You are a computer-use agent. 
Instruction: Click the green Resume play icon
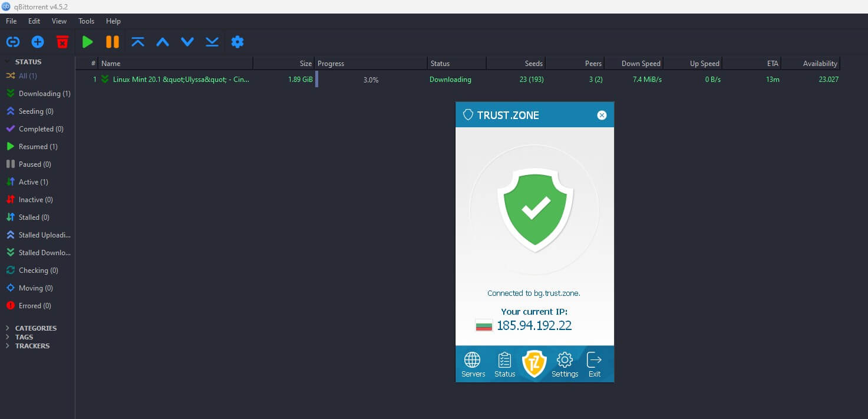click(88, 42)
